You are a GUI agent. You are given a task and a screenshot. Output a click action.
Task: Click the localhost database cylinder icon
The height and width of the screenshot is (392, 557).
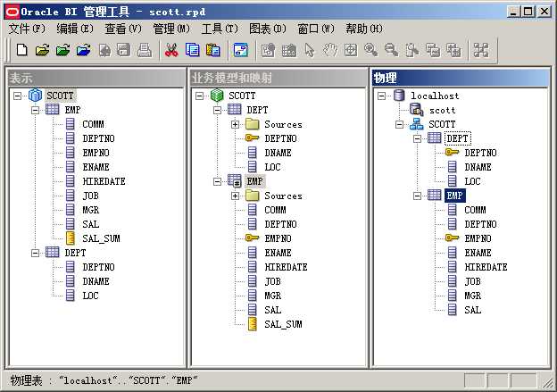pos(399,96)
